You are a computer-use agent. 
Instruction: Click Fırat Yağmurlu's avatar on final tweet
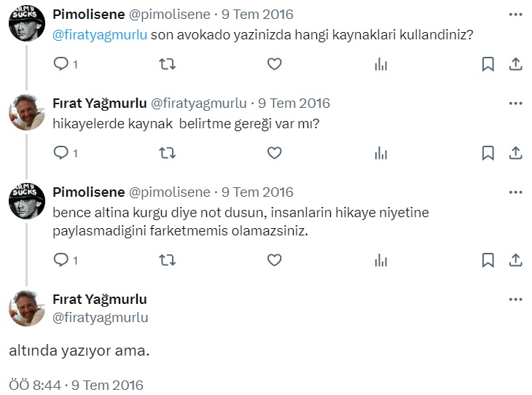[27, 308]
